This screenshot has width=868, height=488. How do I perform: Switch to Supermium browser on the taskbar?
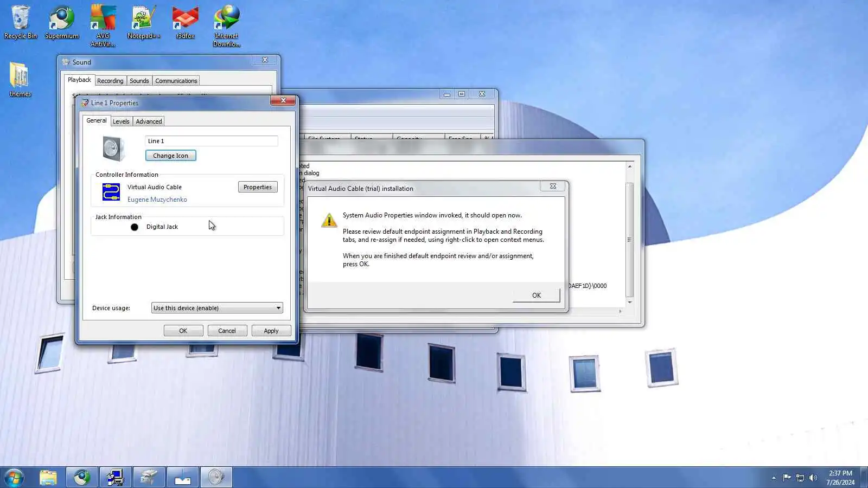click(x=82, y=478)
